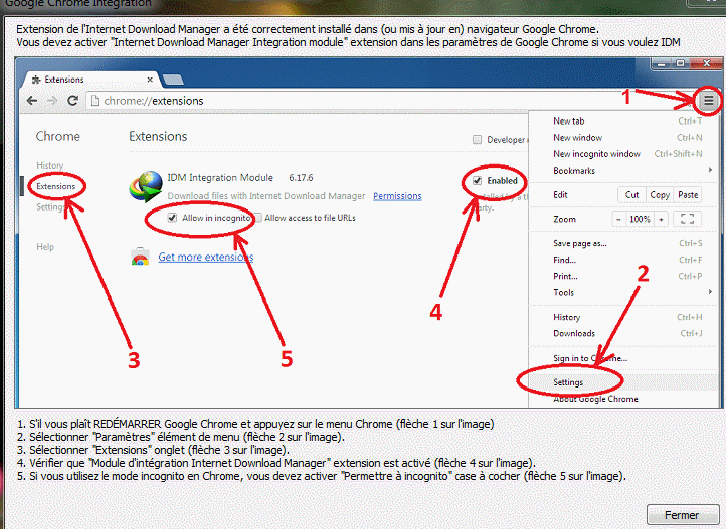This screenshot has height=529, width=726.
Task: Select Help in the Chrome sidebar
Action: click(x=45, y=247)
